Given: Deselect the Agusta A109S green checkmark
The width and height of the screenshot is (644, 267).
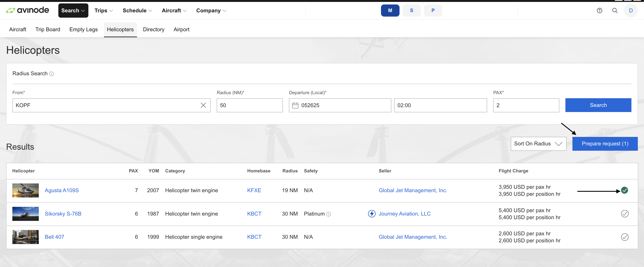Looking at the screenshot, I should click(x=624, y=190).
